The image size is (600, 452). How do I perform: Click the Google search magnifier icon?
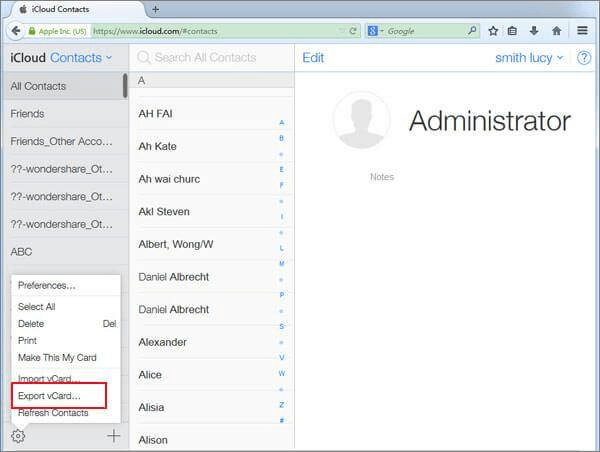coord(472,30)
